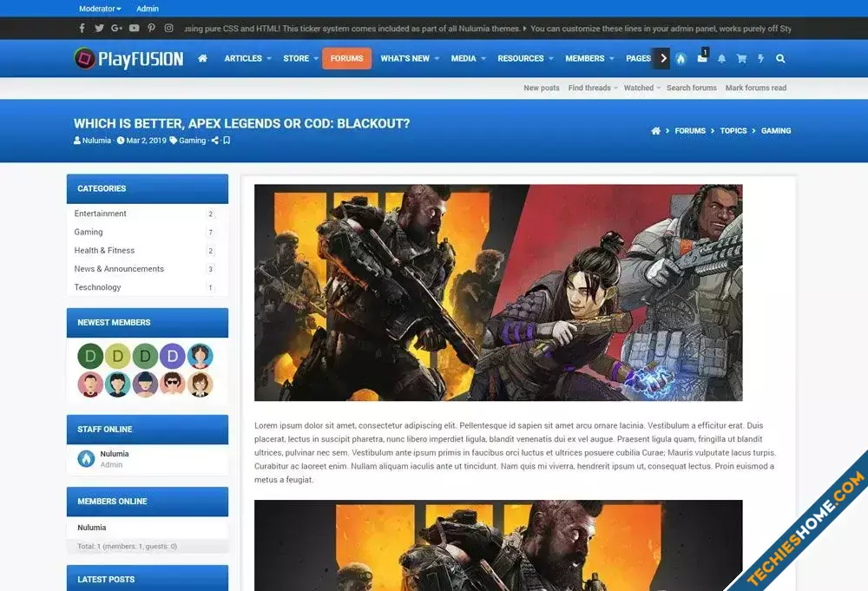Open the sunglasses member avatar
The image size is (868, 591).
click(172, 384)
